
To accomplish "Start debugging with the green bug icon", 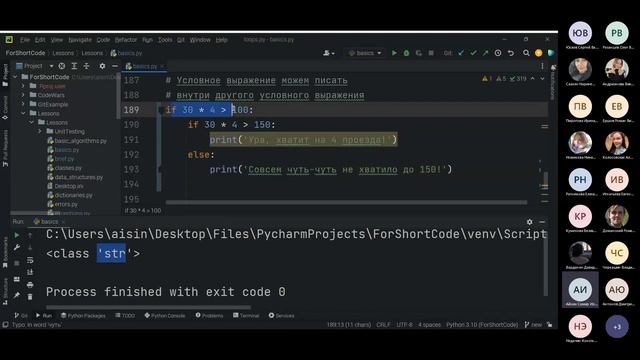I will click(x=406, y=53).
